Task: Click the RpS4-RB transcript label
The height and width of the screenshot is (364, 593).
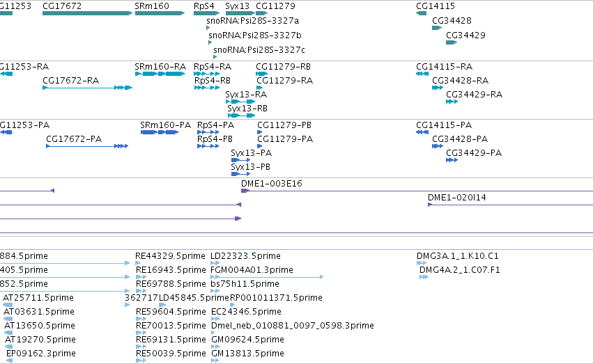Action: [212, 81]
